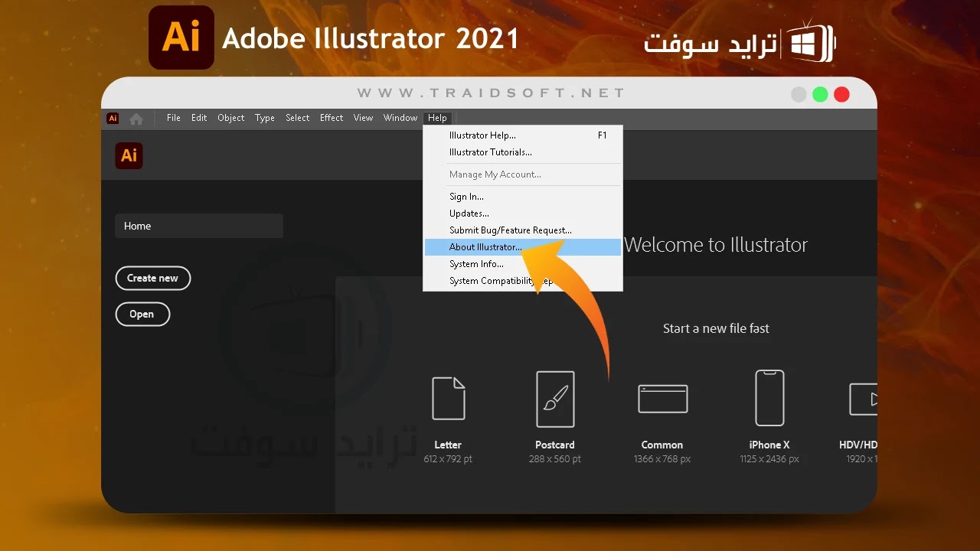
Task: Open the File menu
Action: 174,118
